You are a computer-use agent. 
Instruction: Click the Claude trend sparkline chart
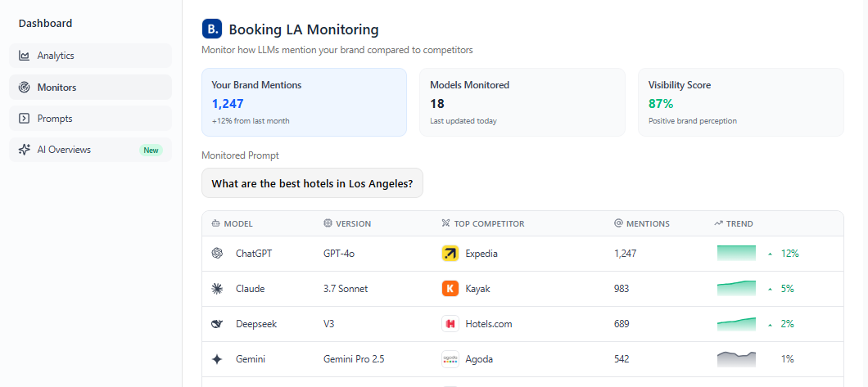click(736, 289)
